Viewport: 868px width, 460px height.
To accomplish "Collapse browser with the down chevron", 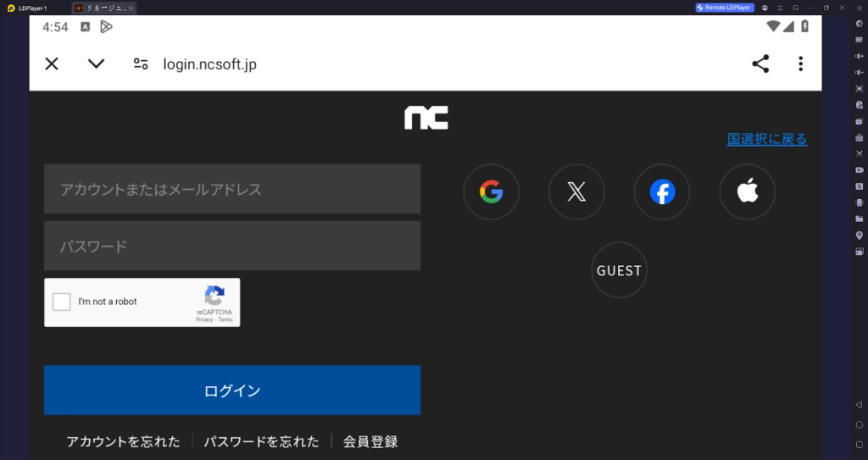I will point(97,64).
